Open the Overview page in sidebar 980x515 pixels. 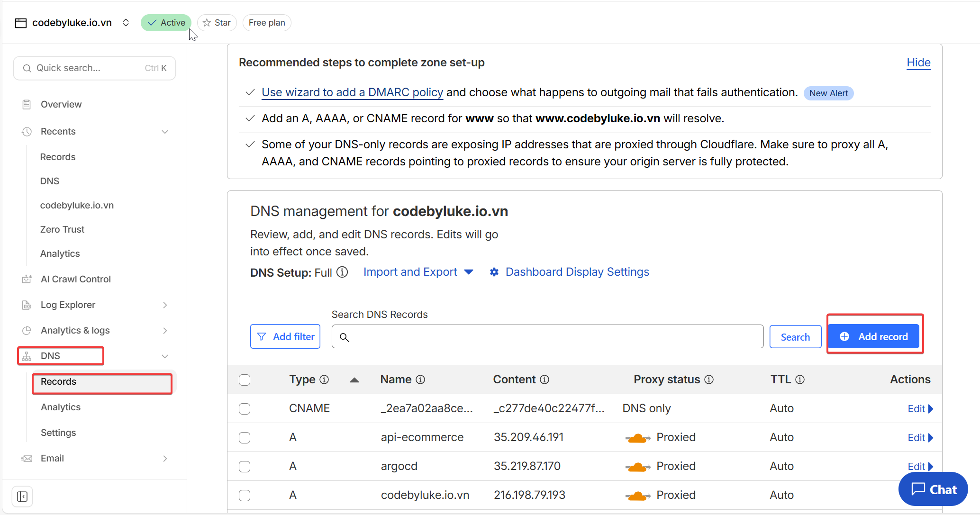[61, 105]
